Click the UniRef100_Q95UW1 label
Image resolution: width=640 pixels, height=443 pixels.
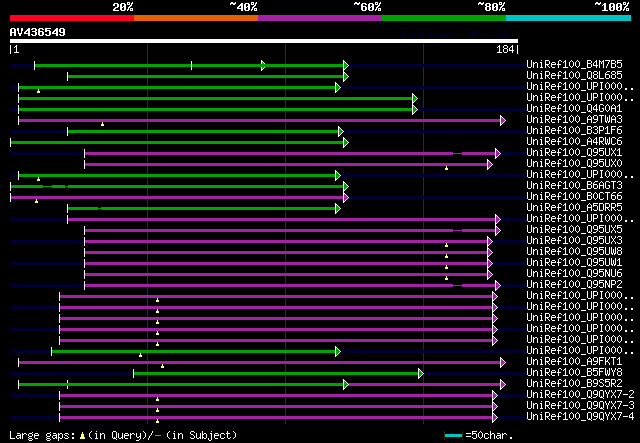pos(574,263)
